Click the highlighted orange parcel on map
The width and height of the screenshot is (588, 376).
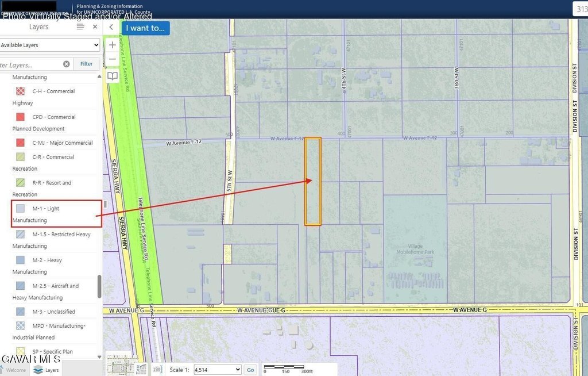coord(313,182)
